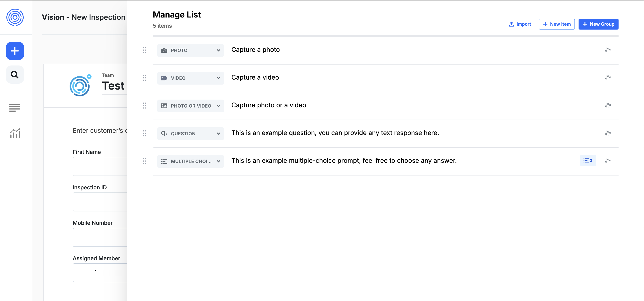Screen dimensions: 644x301
Task: Click the Vision logo in top-left corner
Action: (x=15, y=17)
